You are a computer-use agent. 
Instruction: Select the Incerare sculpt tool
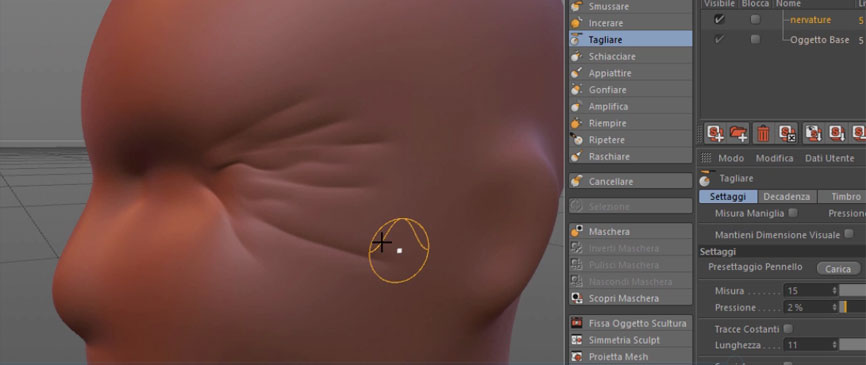pos(630,23)
